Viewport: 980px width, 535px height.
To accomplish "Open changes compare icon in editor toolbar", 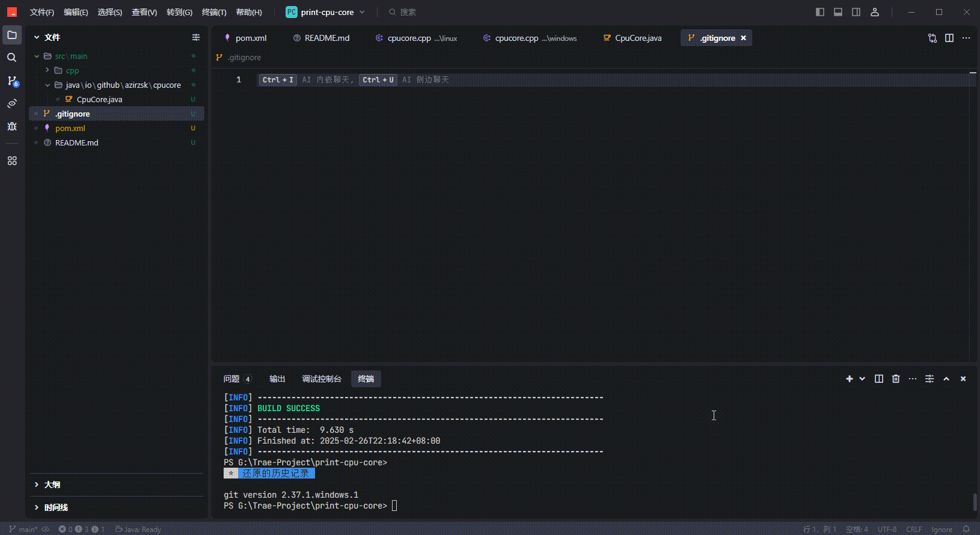I will click(x=933, y=38).
